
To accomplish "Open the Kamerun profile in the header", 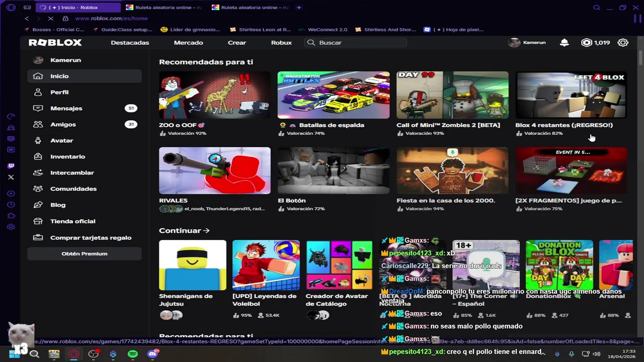I will pyautogui.click(x=527, y=43).
